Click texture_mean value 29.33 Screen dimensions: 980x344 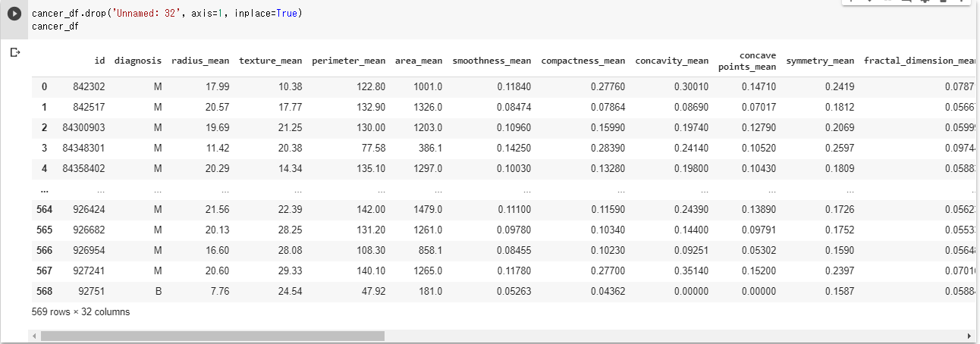291,271
